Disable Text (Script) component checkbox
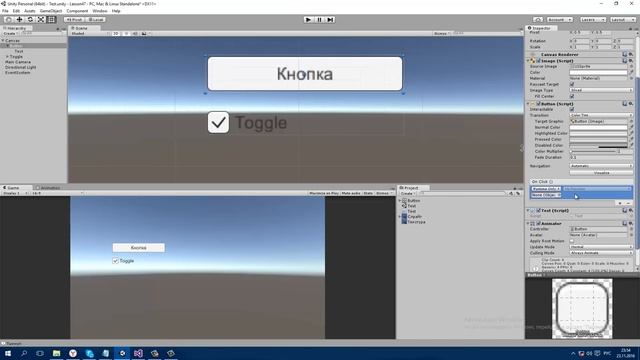The height and width of the screenshot is (360, 640). pos(538,211)
